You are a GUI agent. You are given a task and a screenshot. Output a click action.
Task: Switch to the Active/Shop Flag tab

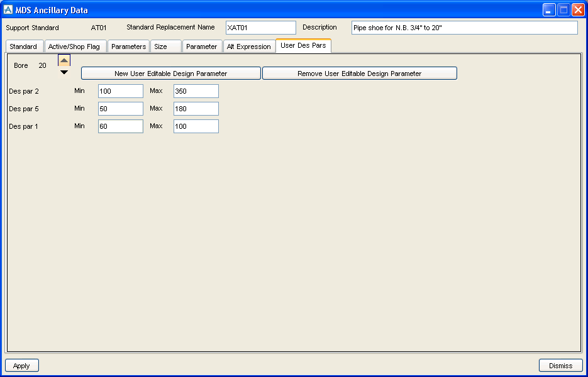tap(75, 46)
